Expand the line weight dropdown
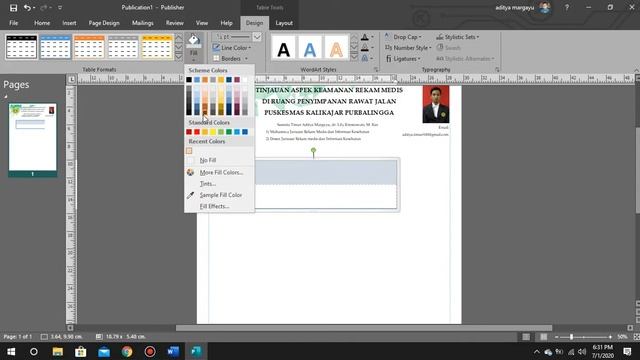 tap(257, 37)
